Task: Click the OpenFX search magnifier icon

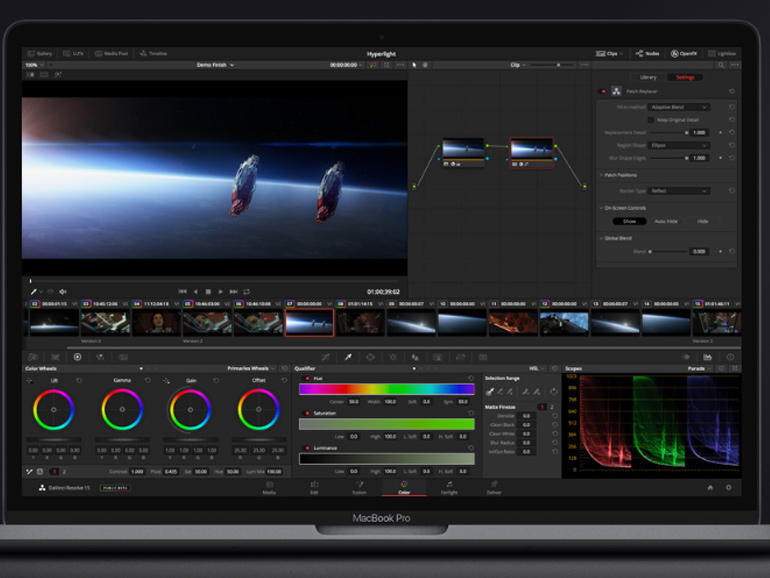Action: [721, 65]
